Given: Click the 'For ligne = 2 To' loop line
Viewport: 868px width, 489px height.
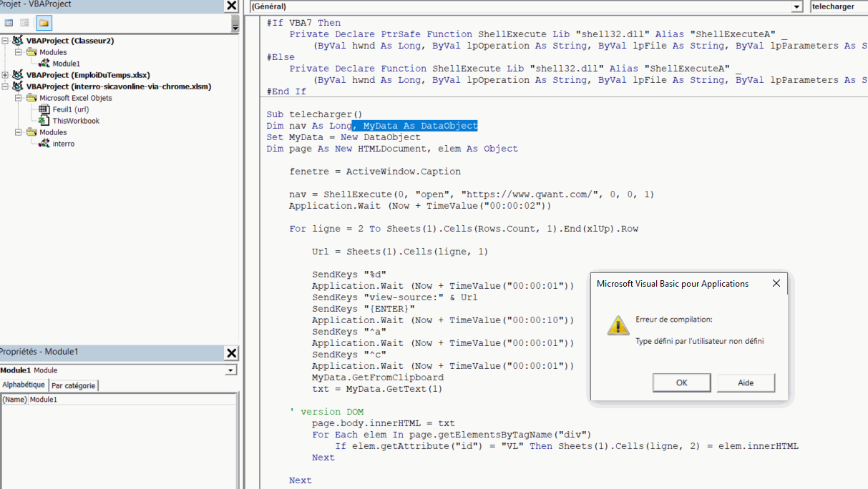Looking at the screenshot, I should (x=464, y=229).
